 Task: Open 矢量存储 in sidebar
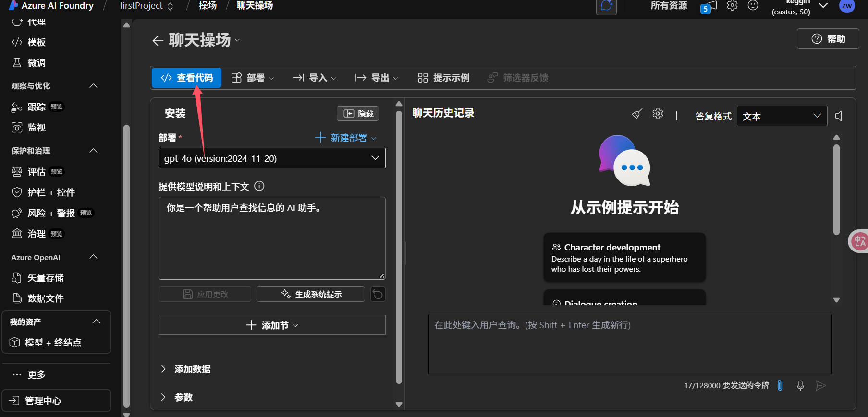37,278
